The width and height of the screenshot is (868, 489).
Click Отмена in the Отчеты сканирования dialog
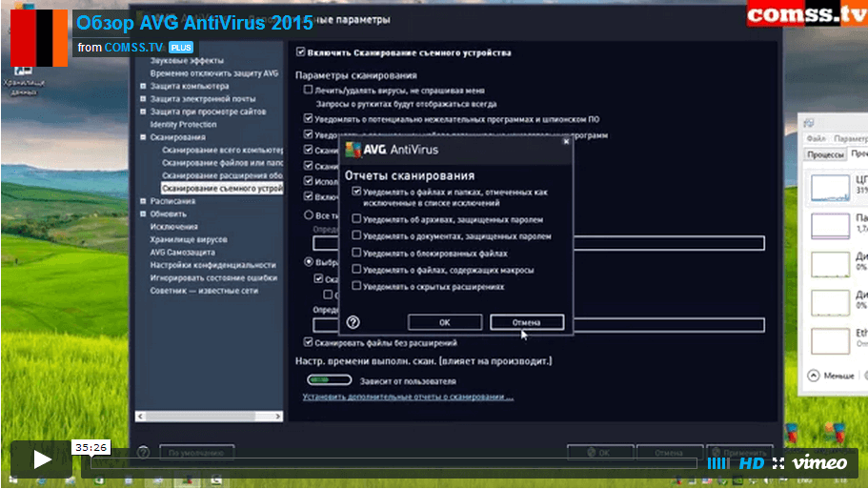tap(527, 322)
